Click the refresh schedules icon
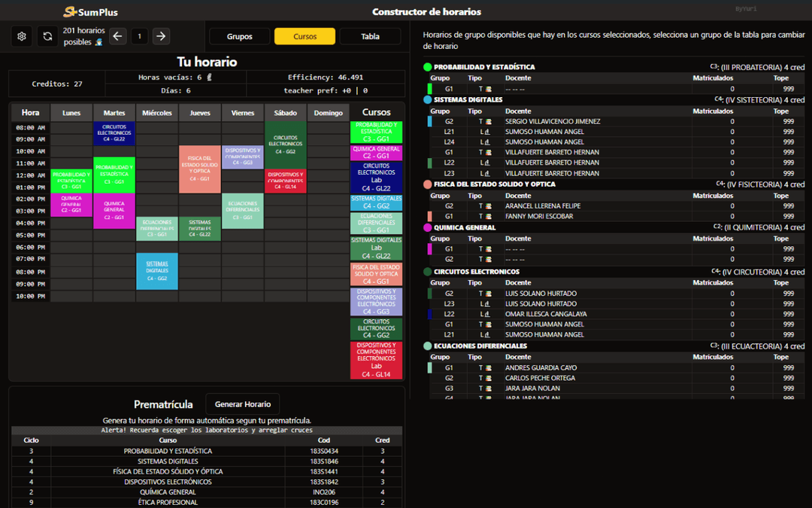The height and width of the screenshot is (508, 812). (47, 36)
